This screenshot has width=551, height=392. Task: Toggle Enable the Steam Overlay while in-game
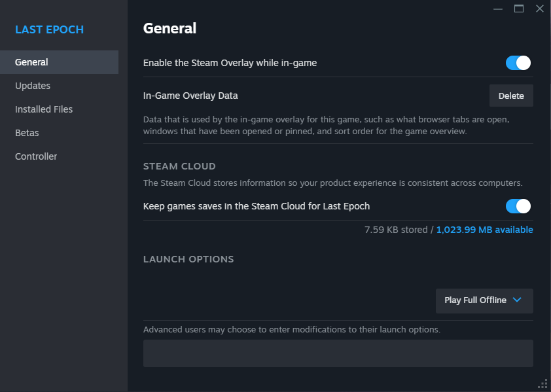(517, 63)
